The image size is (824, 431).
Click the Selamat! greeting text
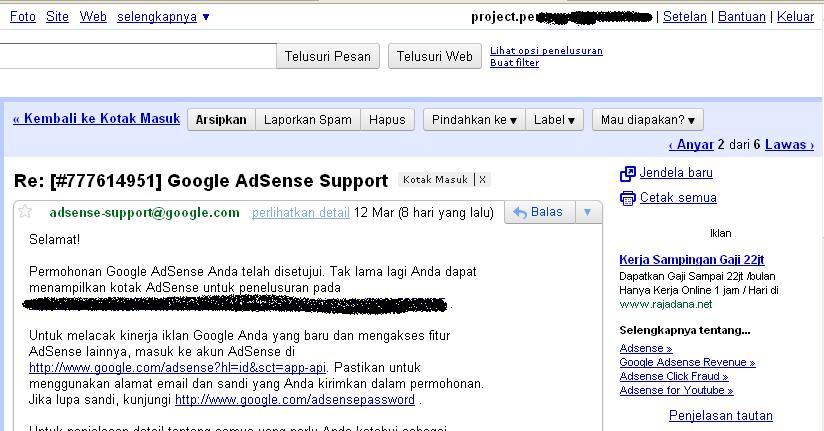tap(55, 240)
